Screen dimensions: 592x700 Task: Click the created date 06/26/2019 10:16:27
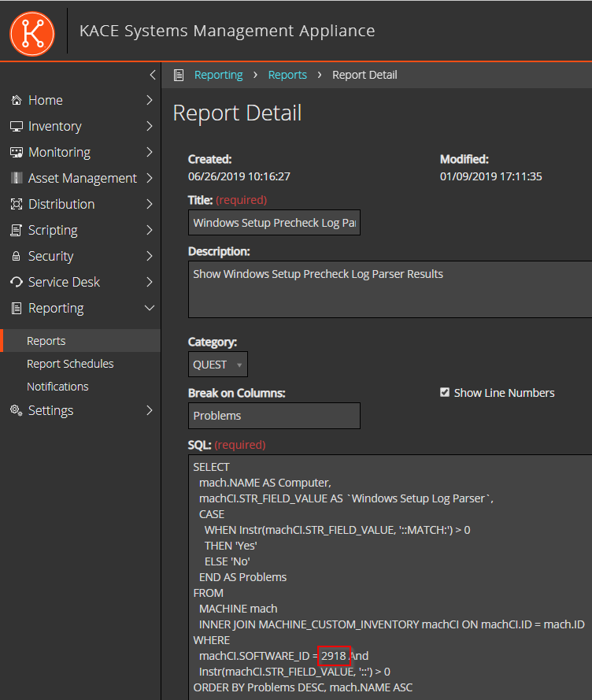[x=239, y=176]
